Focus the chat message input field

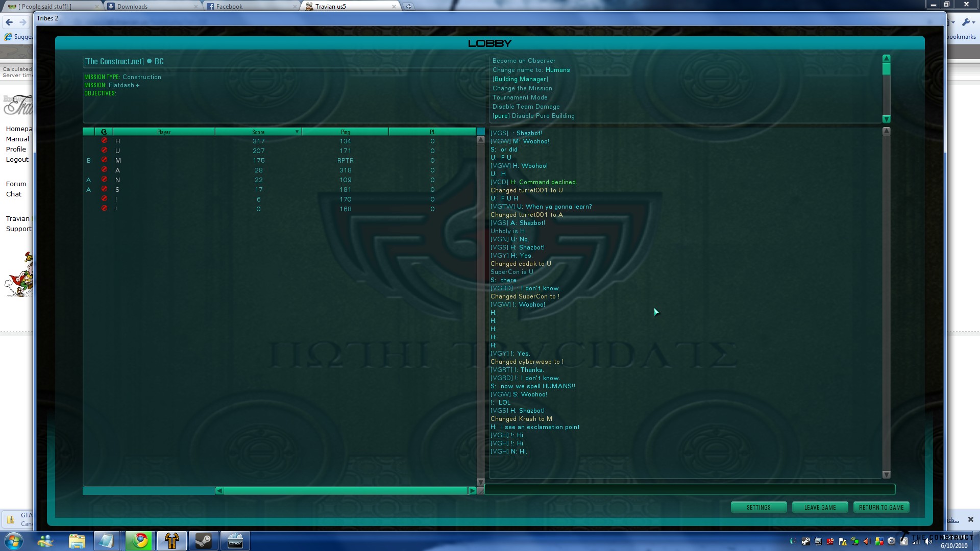[x=690, y=489]
